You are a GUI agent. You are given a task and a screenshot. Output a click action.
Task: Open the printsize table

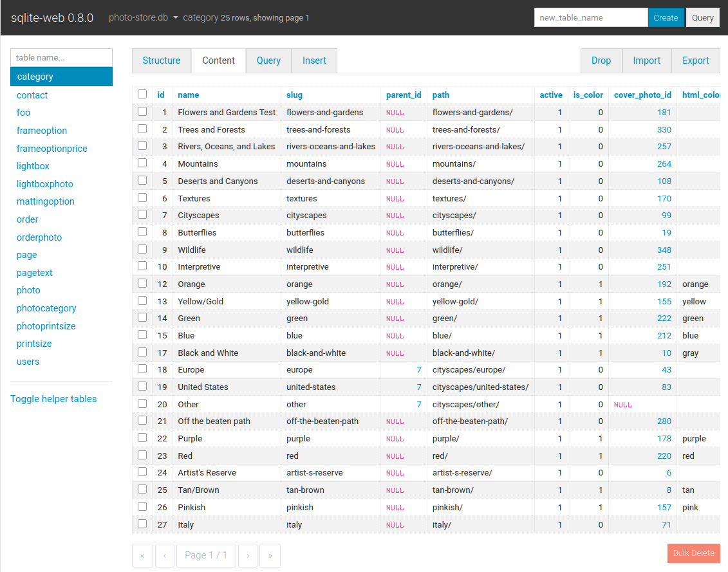[x=34, y=344]
